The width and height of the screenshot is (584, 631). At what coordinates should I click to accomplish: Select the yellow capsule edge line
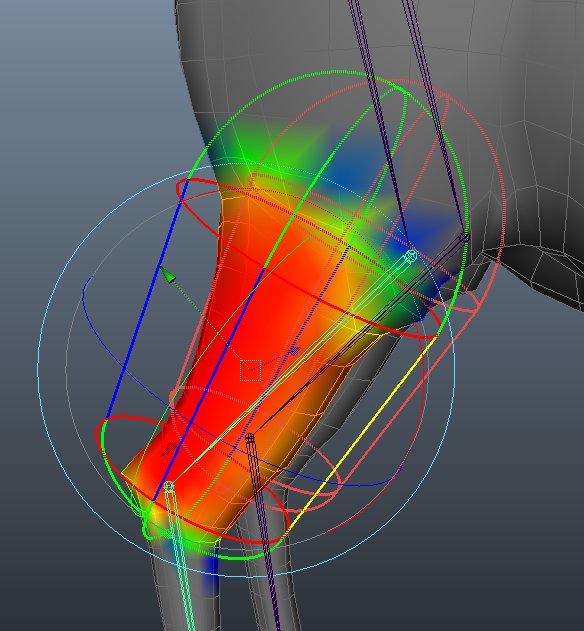pyautogui.click(x=360, y=438)
